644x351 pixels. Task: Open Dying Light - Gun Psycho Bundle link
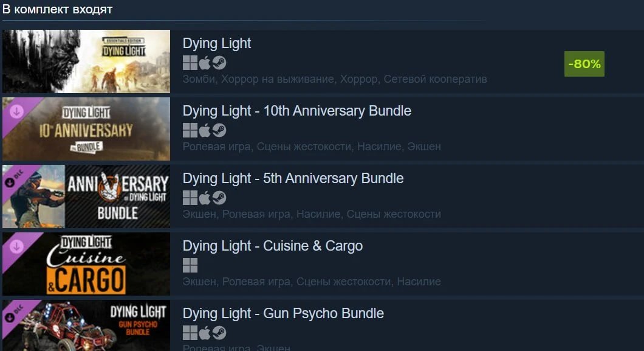tap(283, 313)
